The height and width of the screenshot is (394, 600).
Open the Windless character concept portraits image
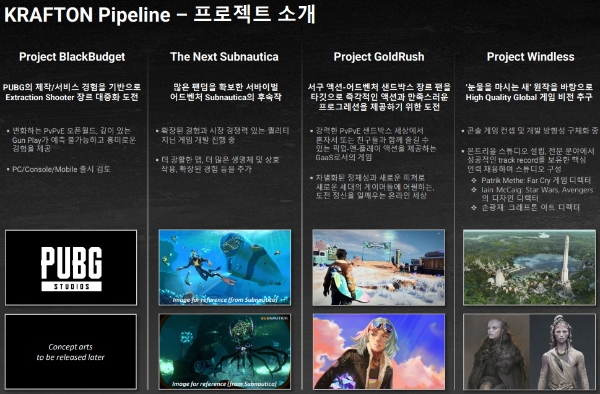coord(529,352)
